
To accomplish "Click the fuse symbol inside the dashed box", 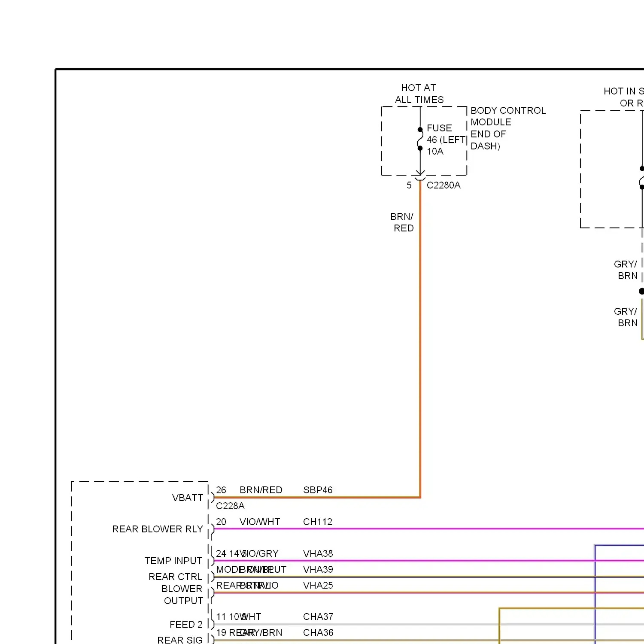I will [x=420, y=139].
